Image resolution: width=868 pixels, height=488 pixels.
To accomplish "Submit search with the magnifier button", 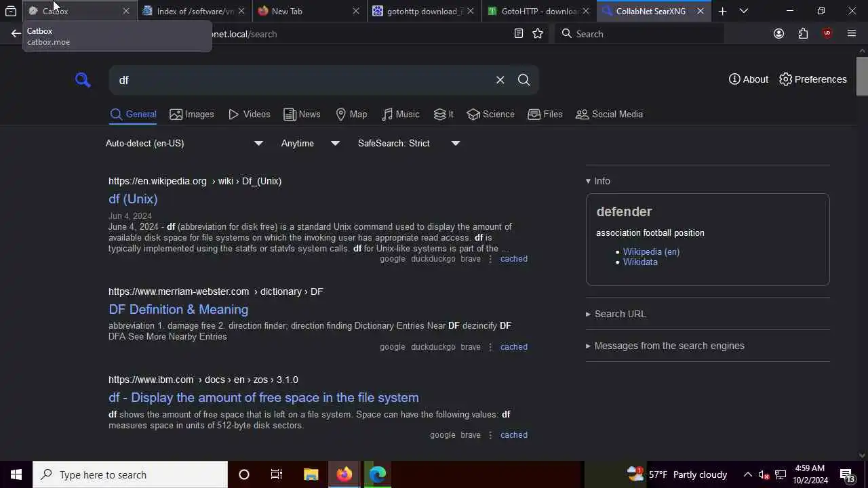I will (x=524, y=80).
